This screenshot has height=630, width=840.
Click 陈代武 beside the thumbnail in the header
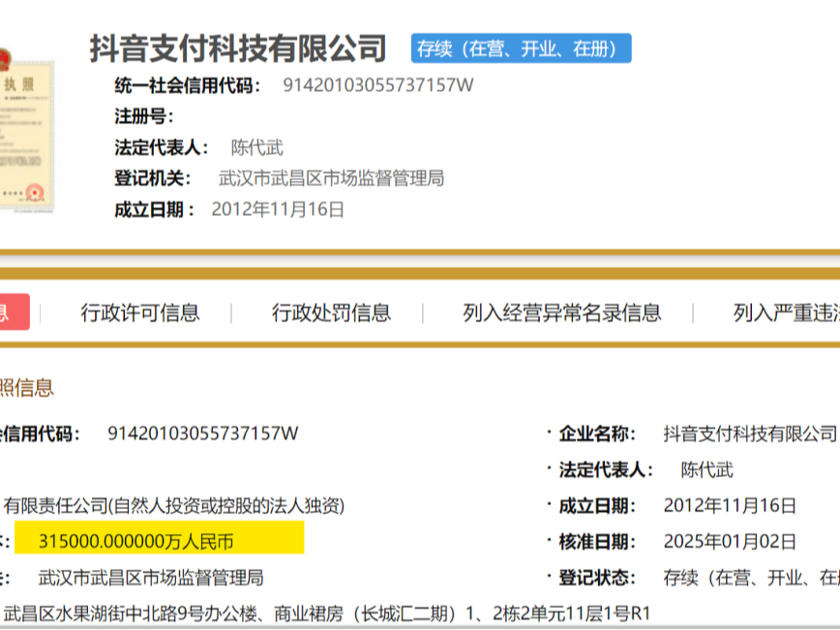coord(257,147)
